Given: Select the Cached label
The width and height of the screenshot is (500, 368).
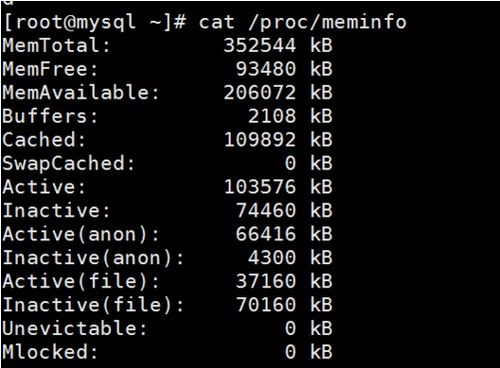Looking at the screenshot, I should (44, 140).
